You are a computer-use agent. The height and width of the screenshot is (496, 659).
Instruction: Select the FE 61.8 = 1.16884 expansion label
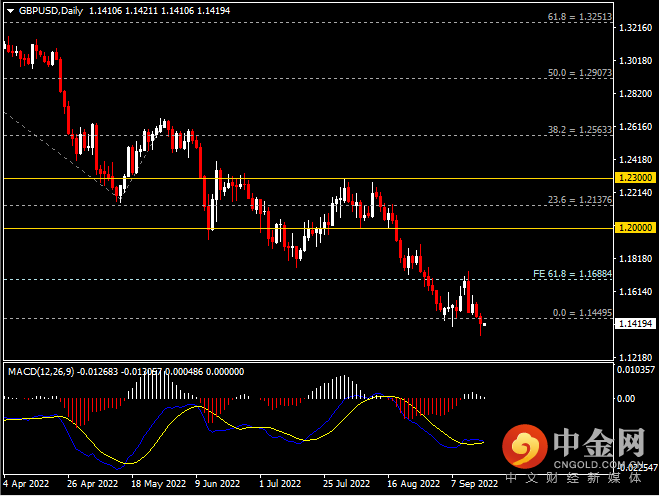coord(572,274)
